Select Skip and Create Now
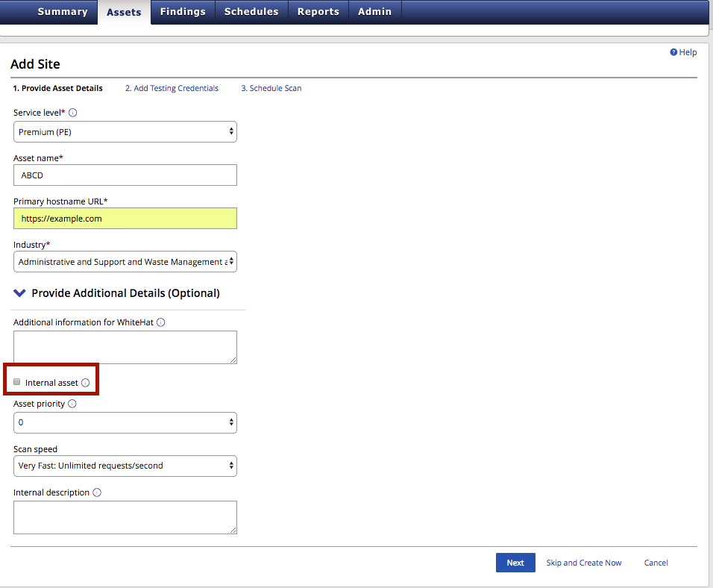The image size is (713, 588). (584, 562)
